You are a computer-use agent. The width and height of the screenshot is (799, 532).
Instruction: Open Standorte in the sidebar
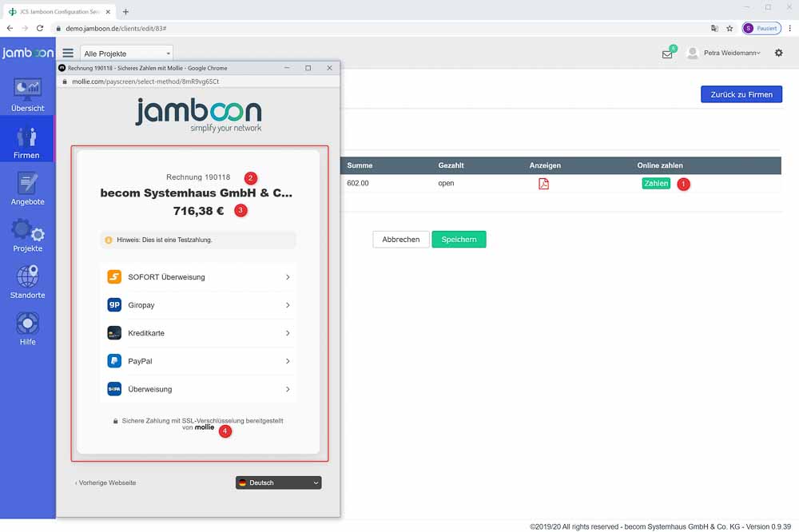(27, 282)
